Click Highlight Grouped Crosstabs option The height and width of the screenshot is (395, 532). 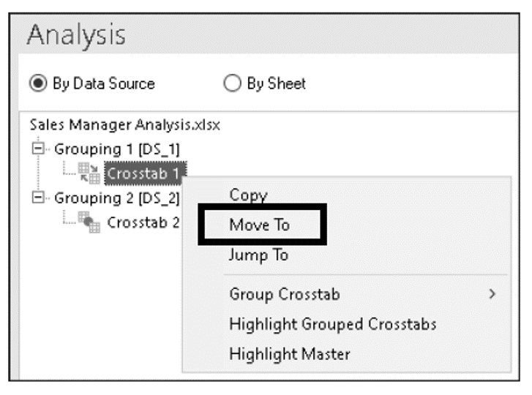(333, 324)
